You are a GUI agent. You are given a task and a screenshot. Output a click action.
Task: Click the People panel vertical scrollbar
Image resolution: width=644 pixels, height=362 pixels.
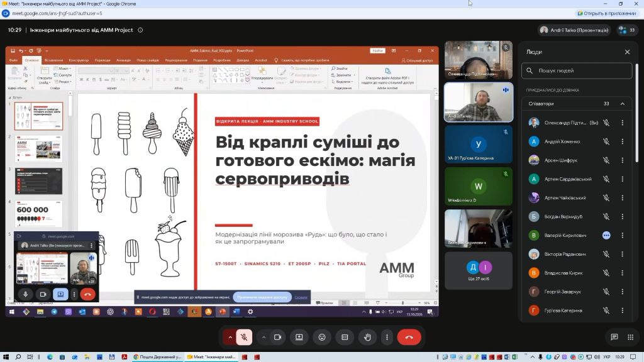point(636,113)
